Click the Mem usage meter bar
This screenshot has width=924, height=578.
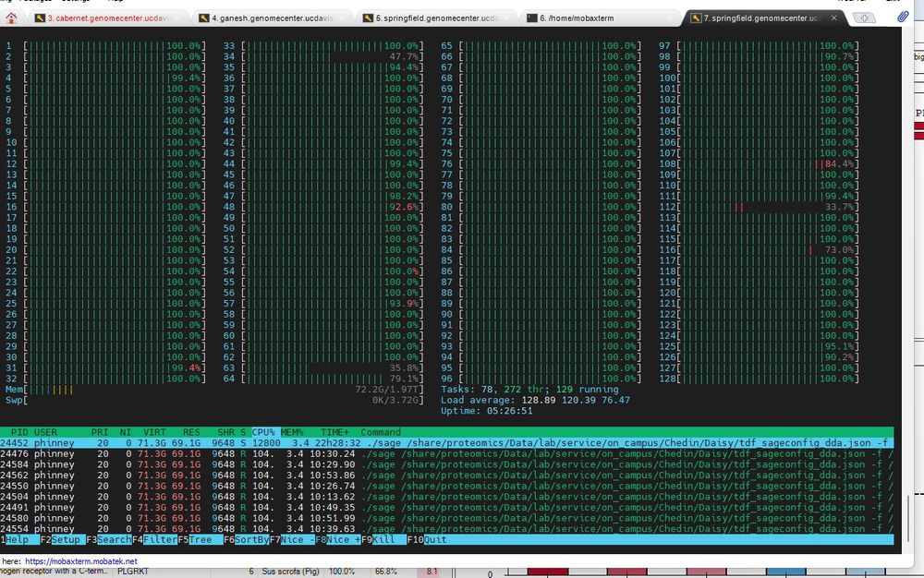tap(214, 390)
